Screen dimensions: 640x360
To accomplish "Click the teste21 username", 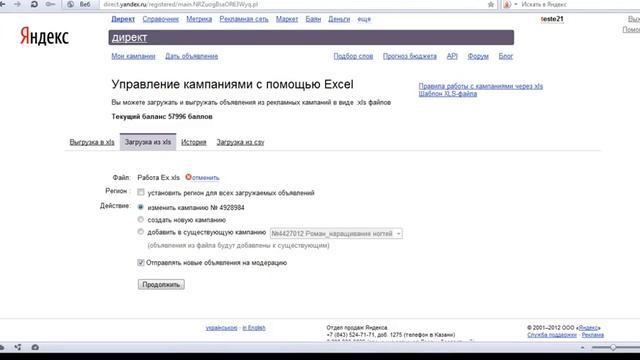I will click(552, 19).
